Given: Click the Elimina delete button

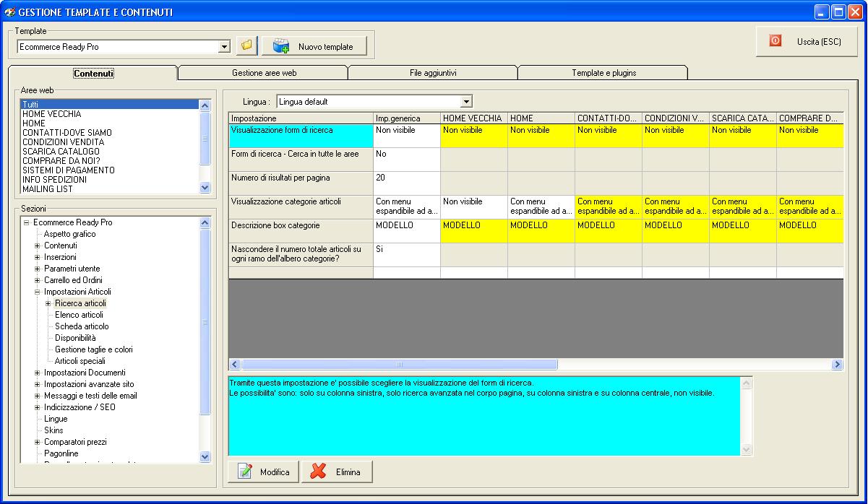Looking at the screenshot, I should [338, 472].
